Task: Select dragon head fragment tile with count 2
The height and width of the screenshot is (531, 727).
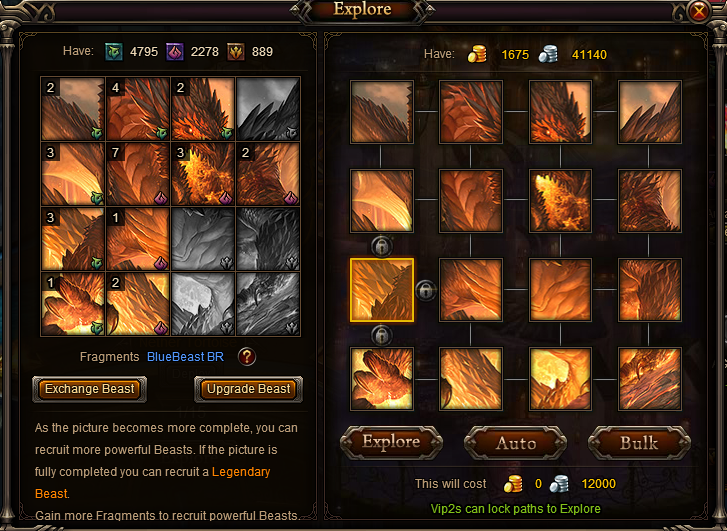Action: [203, 109]
